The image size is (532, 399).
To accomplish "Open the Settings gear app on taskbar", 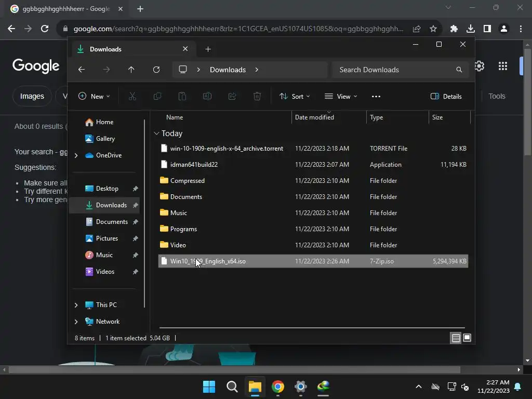I will point(301,387).
